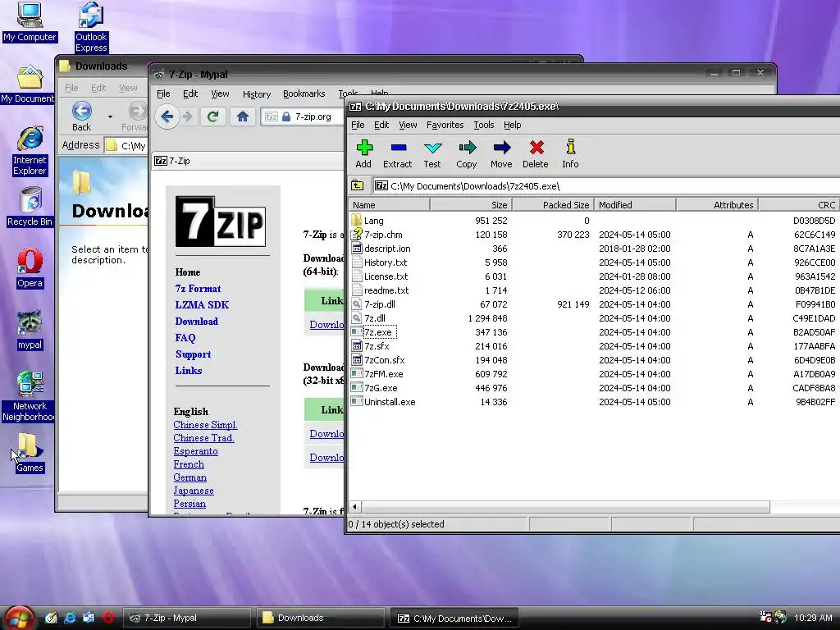
Task: Click the Mypal forward arrow button
Action: (x=188, y=116)
